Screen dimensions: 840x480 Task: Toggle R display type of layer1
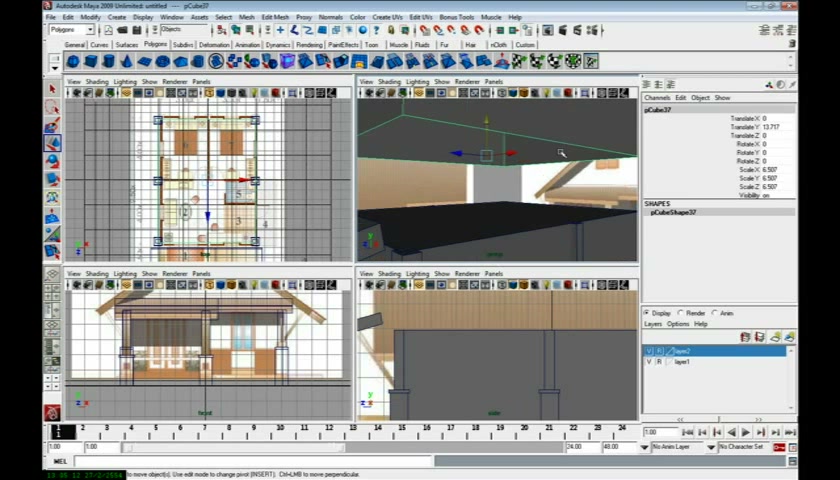[x=659, y=362]
